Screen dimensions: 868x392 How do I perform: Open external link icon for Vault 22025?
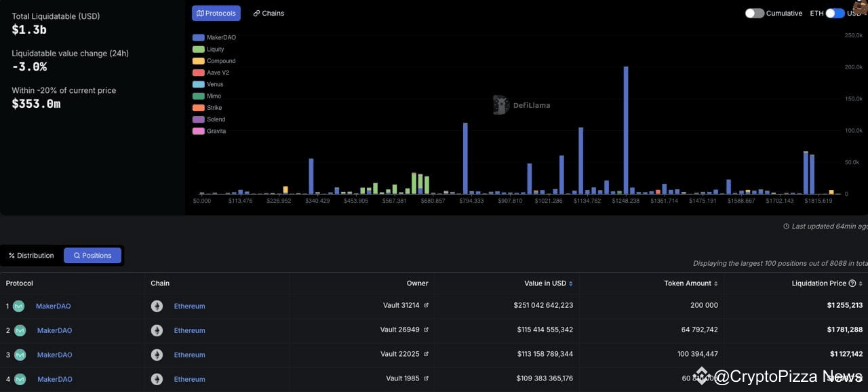pyautogui.click(x=426, y=355)
